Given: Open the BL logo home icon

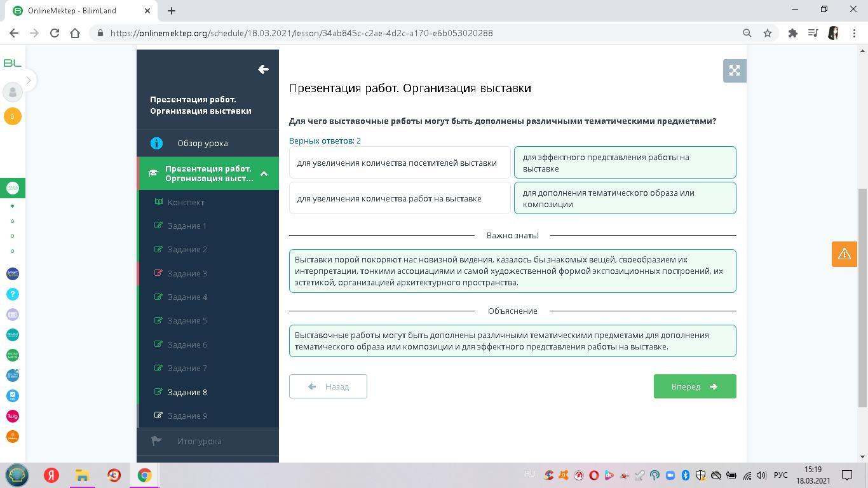Looking at the screenshot, I should click(x=12, y=63).
